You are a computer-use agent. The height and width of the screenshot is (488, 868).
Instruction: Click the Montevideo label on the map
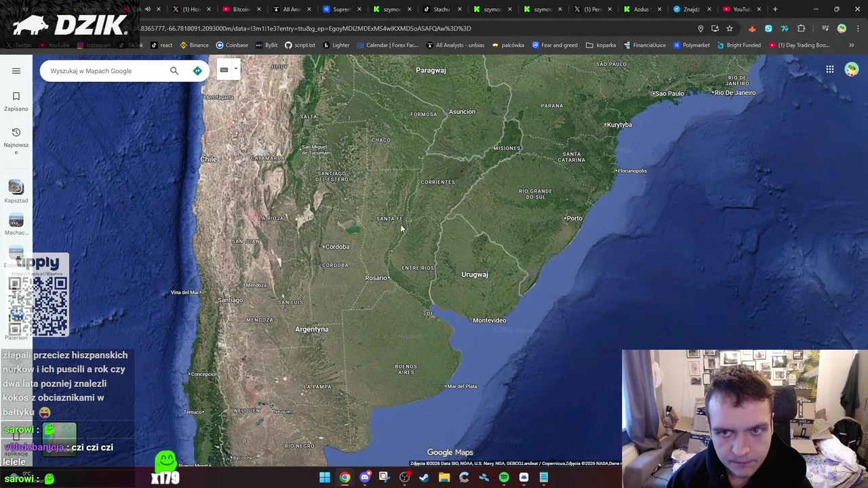pos(488,320)
